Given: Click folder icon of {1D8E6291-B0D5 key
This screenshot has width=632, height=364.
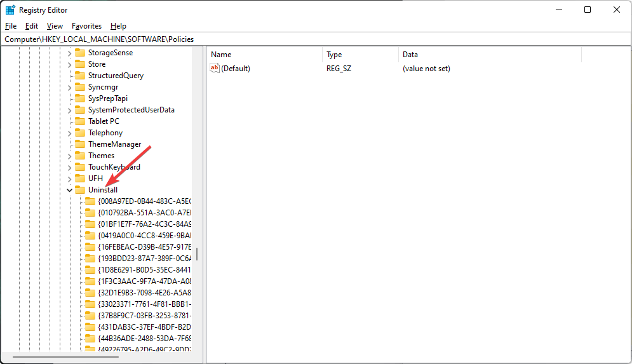Looking at the screenshot, I should [90, 270].
